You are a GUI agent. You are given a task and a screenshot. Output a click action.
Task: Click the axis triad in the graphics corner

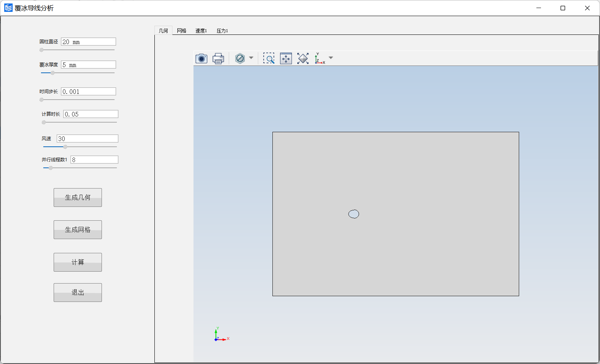coord(221,334)
